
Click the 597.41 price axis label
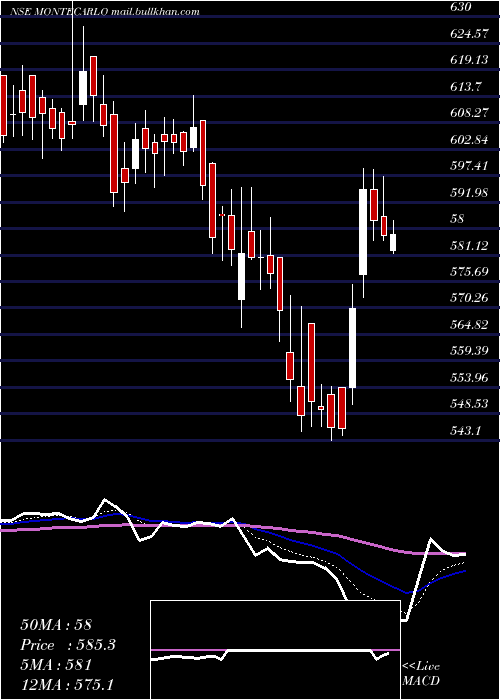(x=469, y=166)
